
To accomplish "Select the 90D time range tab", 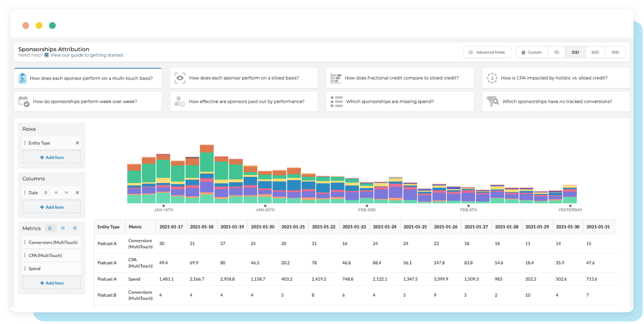I will pyautogui.click(x=615, y=52).
